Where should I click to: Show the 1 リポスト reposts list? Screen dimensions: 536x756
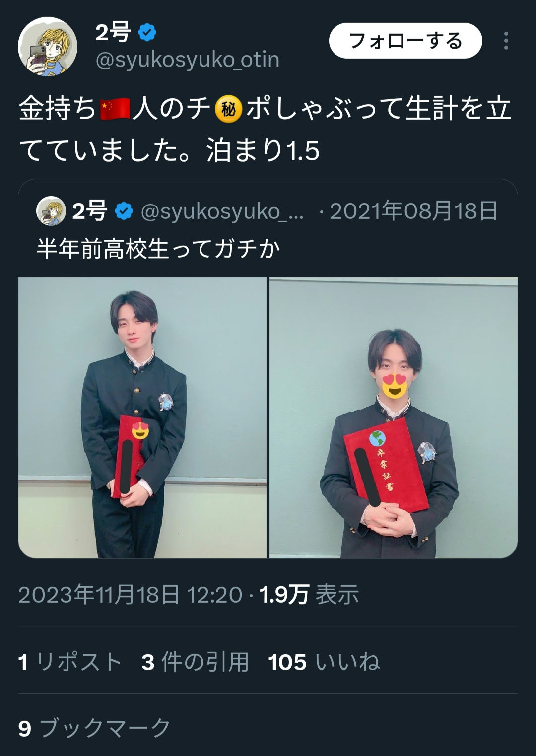pyautogui.click(x=70, y=662)
